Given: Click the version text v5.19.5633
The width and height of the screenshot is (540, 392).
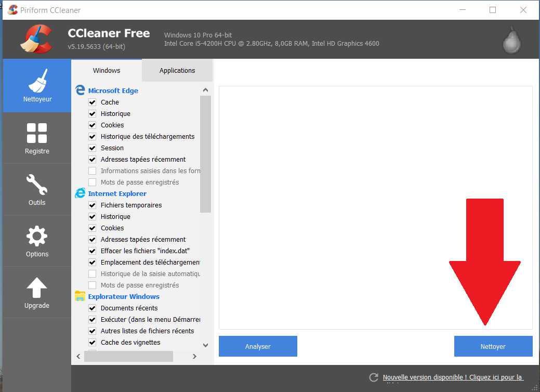Looking at the screenshot, I should (97, 46).
